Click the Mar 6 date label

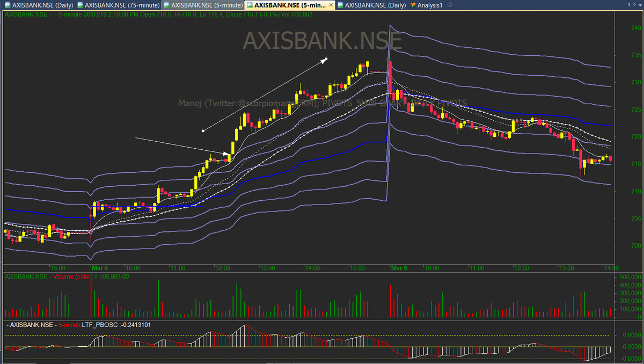[x=399, y=267]
